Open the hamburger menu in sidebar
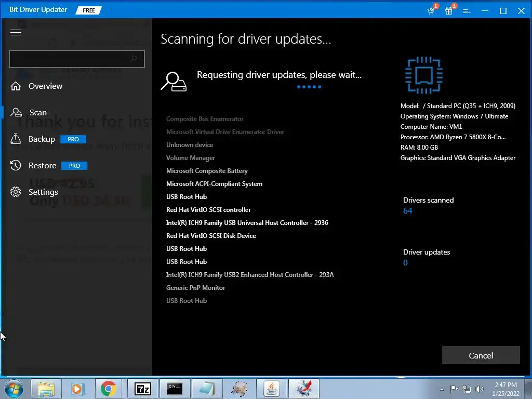 16,32
